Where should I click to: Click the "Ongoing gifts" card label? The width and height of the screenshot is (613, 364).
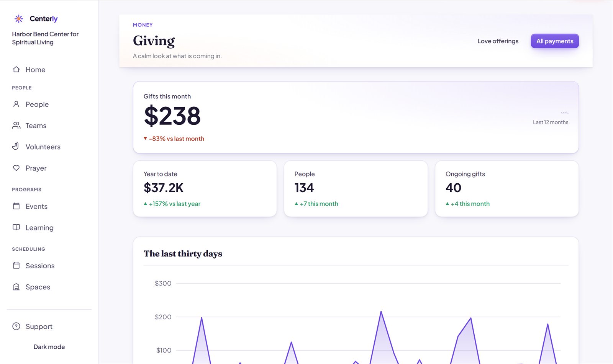point(465,174)
